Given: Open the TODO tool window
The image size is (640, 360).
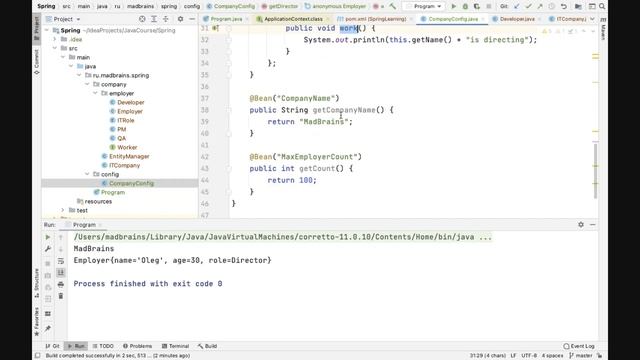Looking at the screenshot, I should (103, 346).
